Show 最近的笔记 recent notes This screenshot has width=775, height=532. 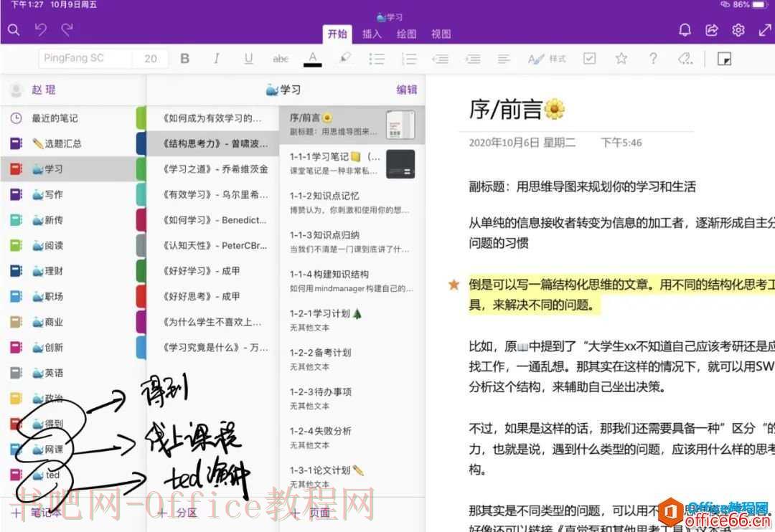click(68, 118)
